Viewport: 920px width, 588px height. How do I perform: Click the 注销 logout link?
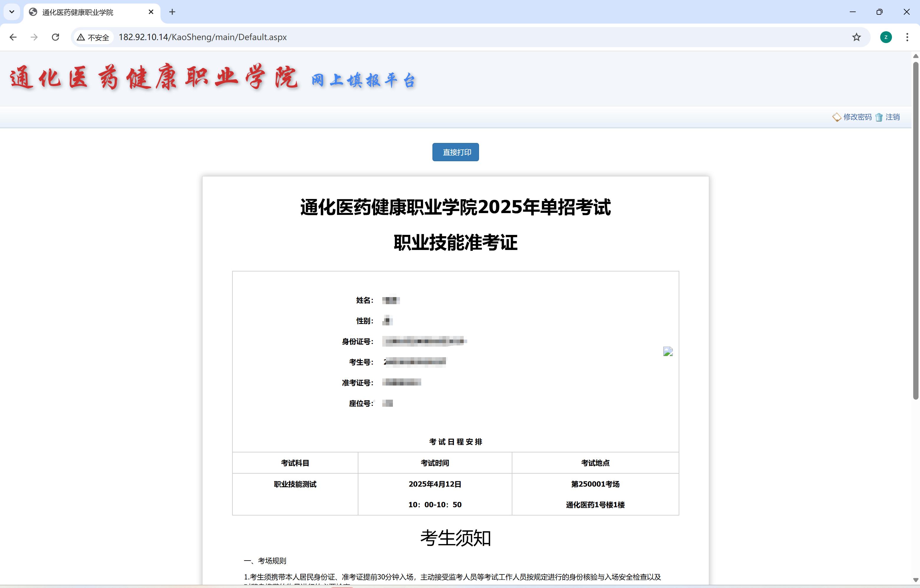pyautogui.click(x=893, y=117)
